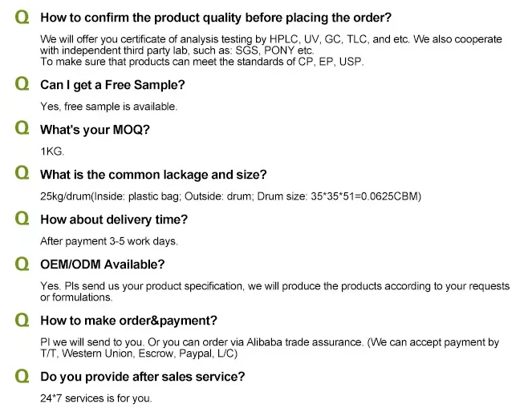Screen dimensions: 532x408
Task: Click the Q icon beside order&payment question
Action: (22, 320)
